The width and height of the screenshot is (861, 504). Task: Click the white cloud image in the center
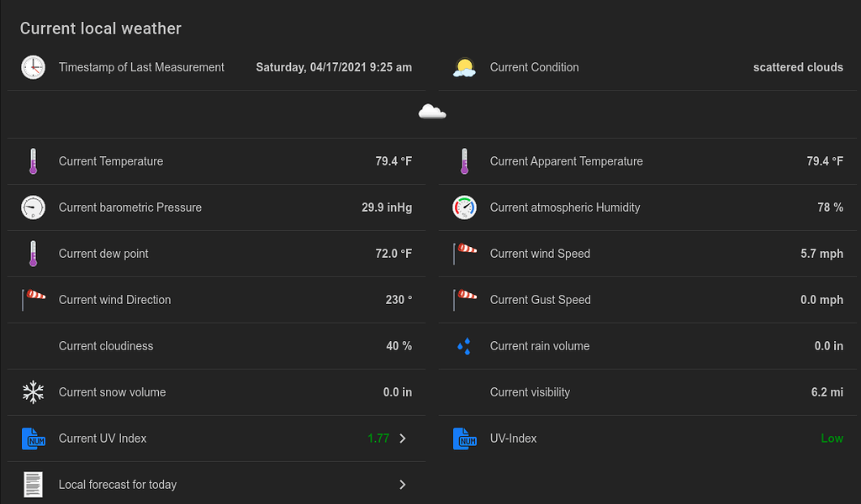[x=431, y=112]
